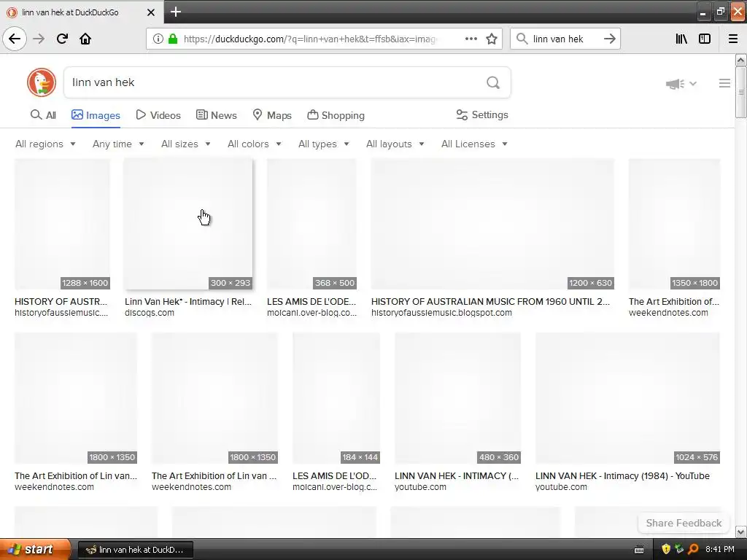Expand the All types filter
The height and width of the screenshot is (560, 747).
323,144
